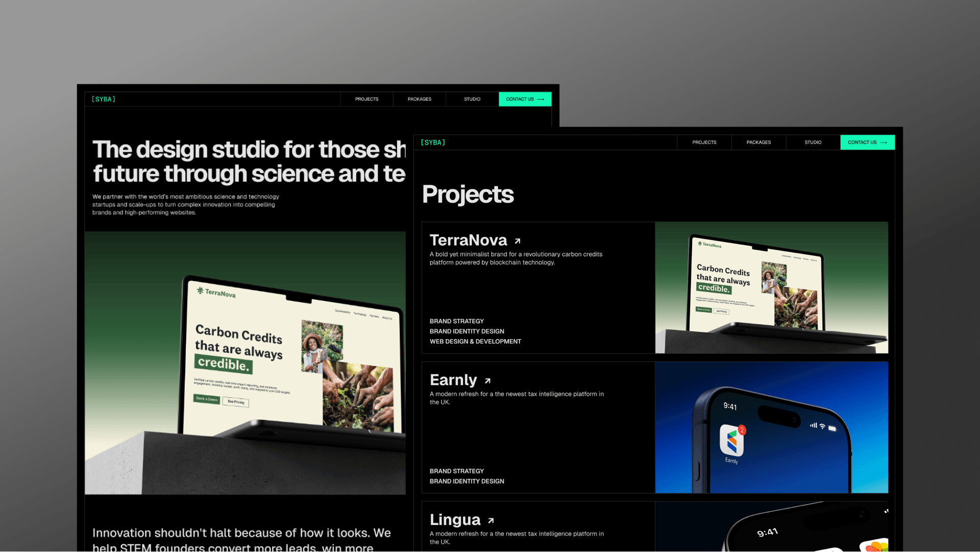Click 'BRAND IDENTITY DESIGN' tag under Earnly
The height and width of the screenshot is (552, 980).
(467, 482)
